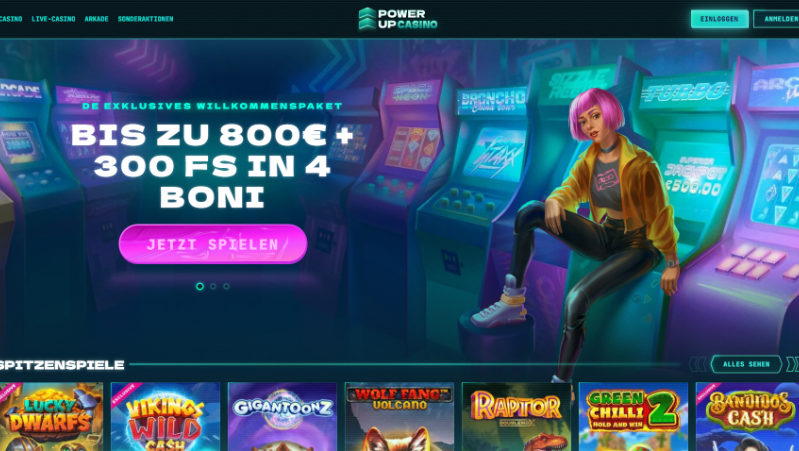Open the Green Chilli 2 game thumbnail
Viewport: 799px width, 451px height.
[633, 417]
